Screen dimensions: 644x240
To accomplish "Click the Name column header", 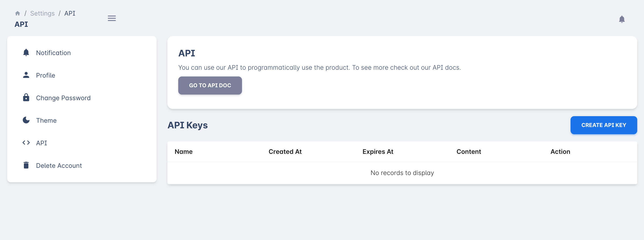I will [183, 152].
